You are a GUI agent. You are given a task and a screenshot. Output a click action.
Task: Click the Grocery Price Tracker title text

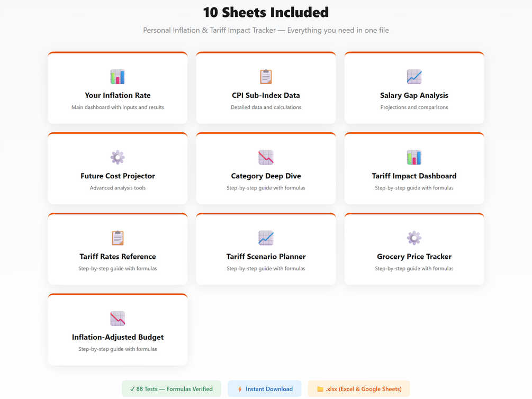tap(414, 256)
